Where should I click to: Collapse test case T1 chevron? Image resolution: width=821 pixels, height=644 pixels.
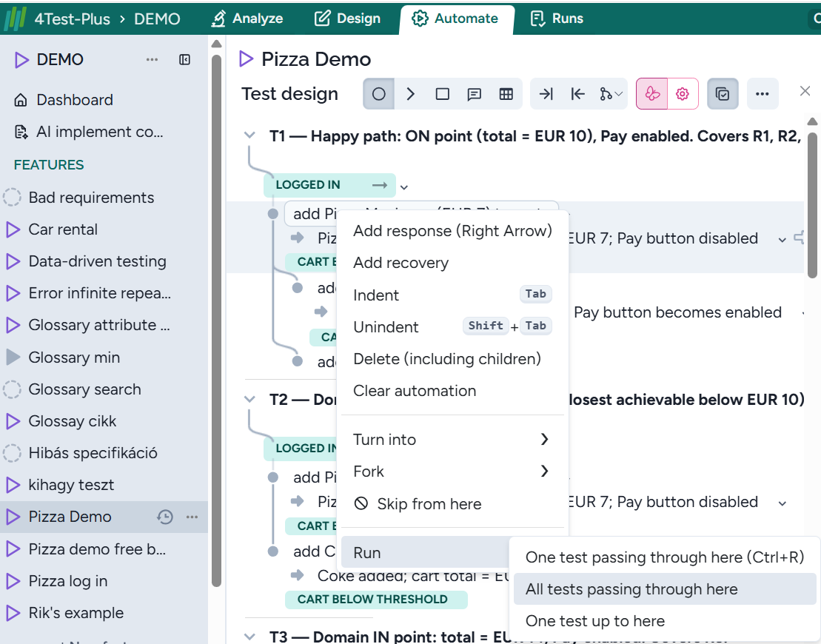tap(249, 135)
